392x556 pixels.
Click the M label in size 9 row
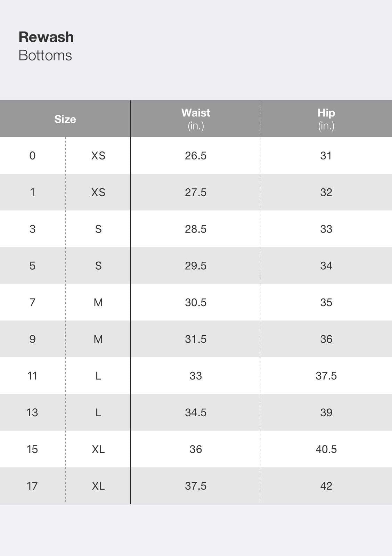[x=98, y=339]
